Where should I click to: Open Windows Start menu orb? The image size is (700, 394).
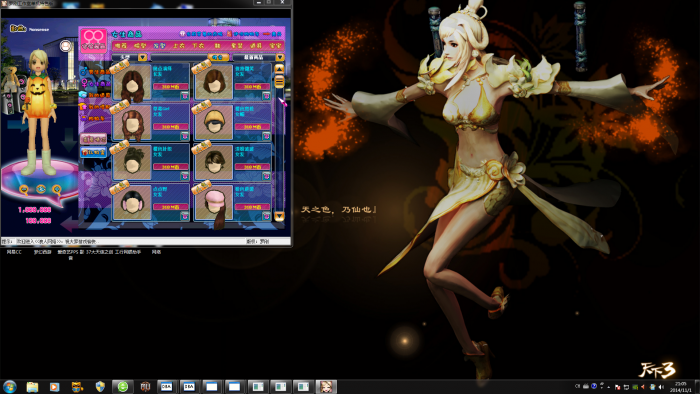[x=9, y=386]
